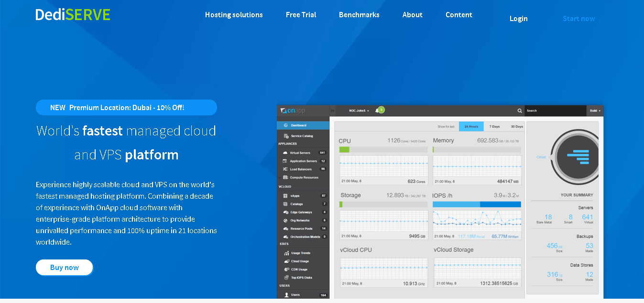Click the Org Networks icon
The width and height of the screenshot is (644, 303).
[x=285, y=220]
